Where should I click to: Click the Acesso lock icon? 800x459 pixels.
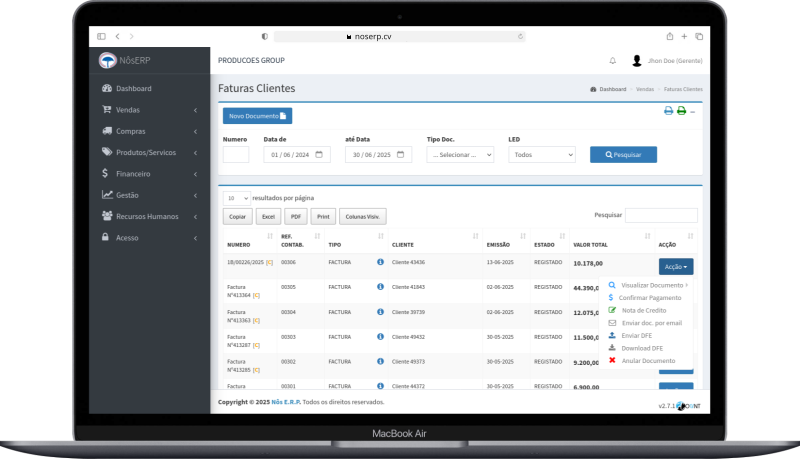click(105, 237)
